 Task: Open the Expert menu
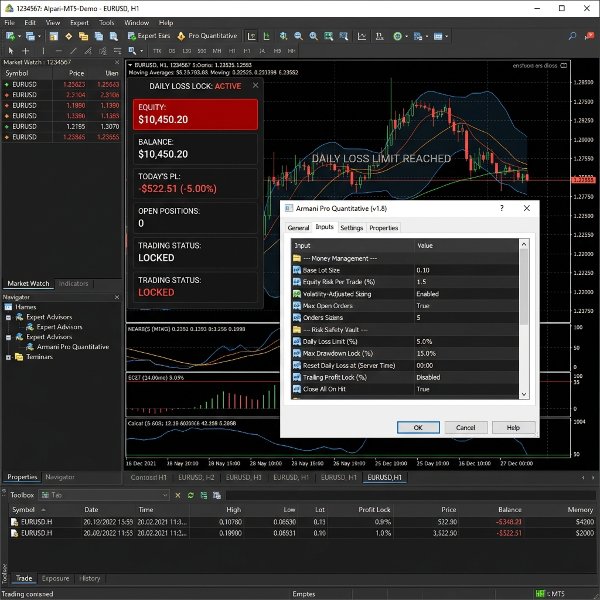click(x=79, y=23)
